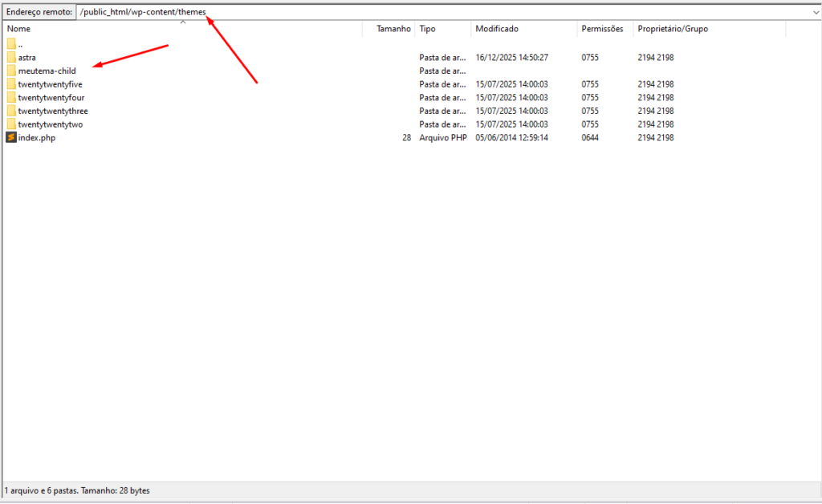Viewport: 822px width, 504px height.
Task: Click the twentytwentythree folder icon
Action: tap(11, 111)
